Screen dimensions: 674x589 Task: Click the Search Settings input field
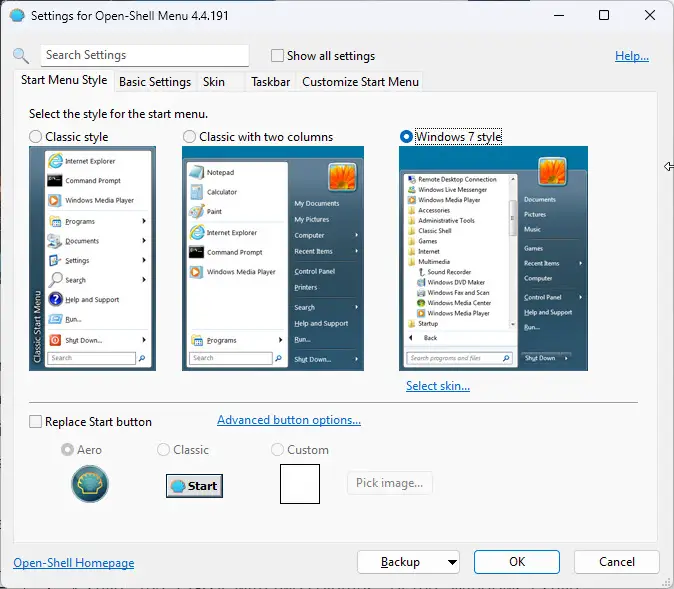tap(145, 56)
